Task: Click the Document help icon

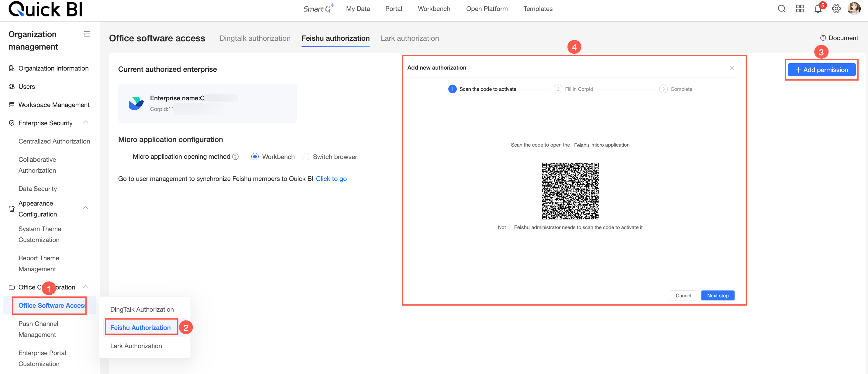Action: pos(823,38)
